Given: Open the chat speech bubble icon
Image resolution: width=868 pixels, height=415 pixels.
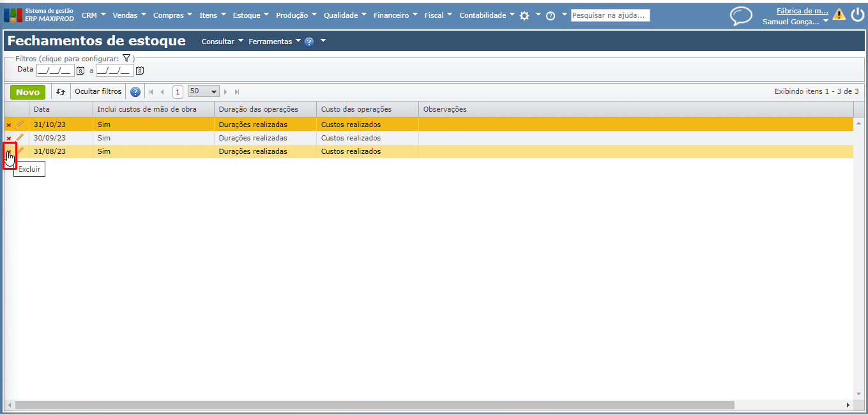Looking at the screenshot, I should click(x=741, y=16).
